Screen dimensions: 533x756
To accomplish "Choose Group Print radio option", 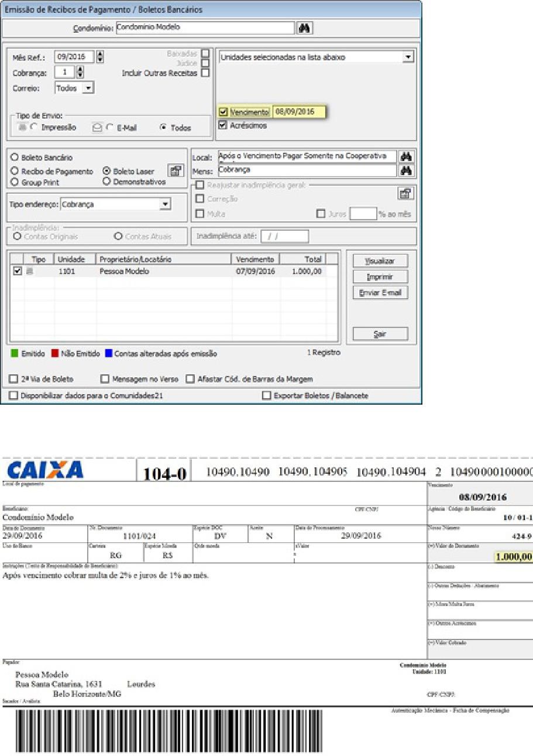I will coord(15,182).
